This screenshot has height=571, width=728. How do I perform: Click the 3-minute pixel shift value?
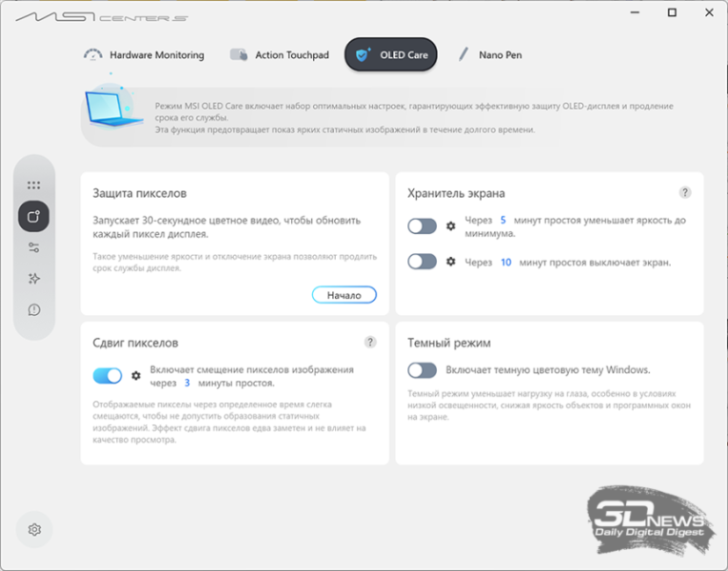click(x=187, y=383)
